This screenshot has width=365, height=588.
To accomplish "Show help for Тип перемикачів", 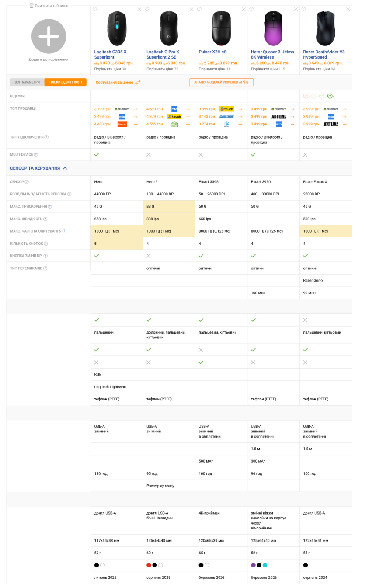I will point(45,268).
